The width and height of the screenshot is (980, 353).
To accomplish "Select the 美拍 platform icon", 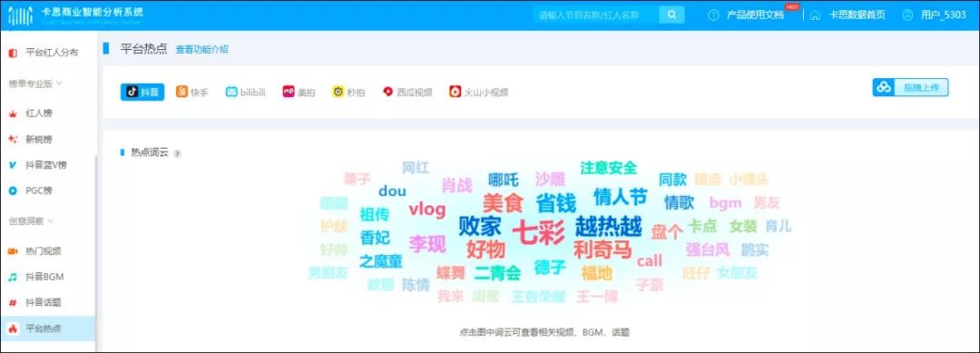I will point(289,92).
